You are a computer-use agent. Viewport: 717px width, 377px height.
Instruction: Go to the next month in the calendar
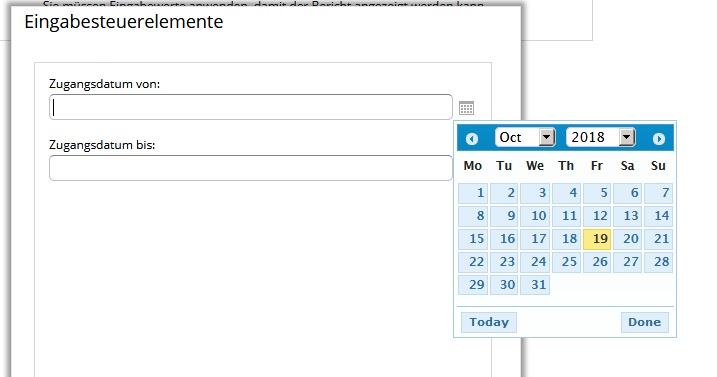pos(658,139)
